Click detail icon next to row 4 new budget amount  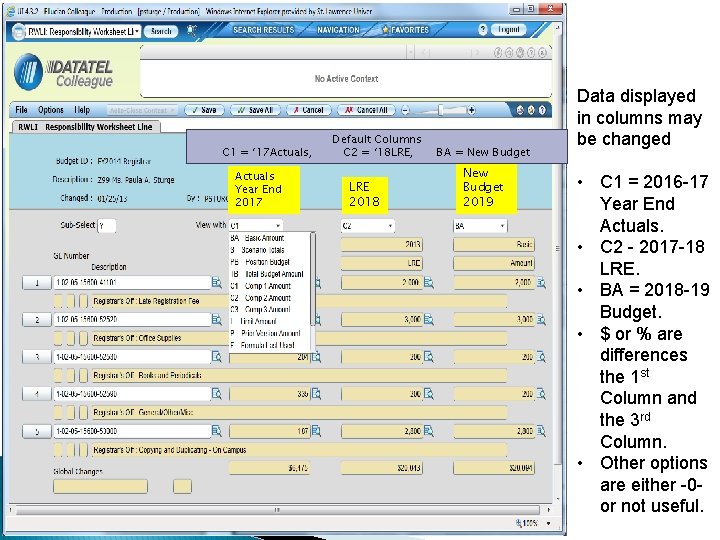click(x=541, y=394)
